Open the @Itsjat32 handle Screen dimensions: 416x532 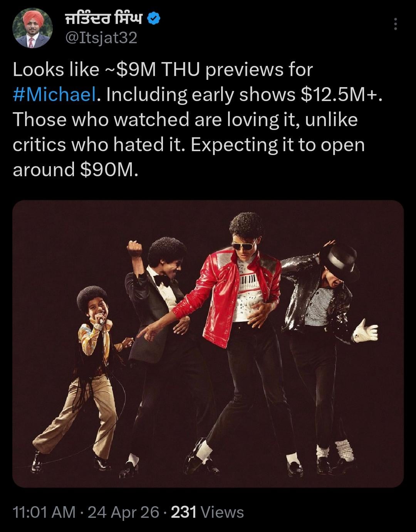point(101,38)
